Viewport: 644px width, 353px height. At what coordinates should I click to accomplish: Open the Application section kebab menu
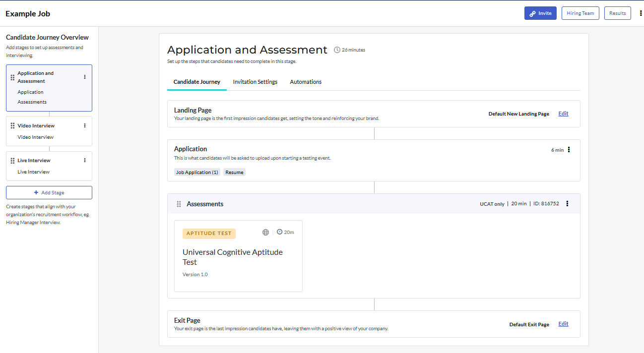coord(569,150)
